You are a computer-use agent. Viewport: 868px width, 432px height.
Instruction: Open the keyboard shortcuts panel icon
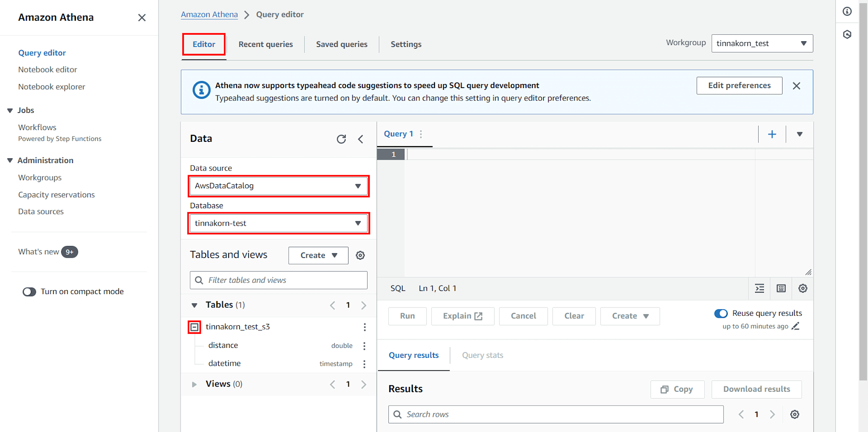[781, 288]
